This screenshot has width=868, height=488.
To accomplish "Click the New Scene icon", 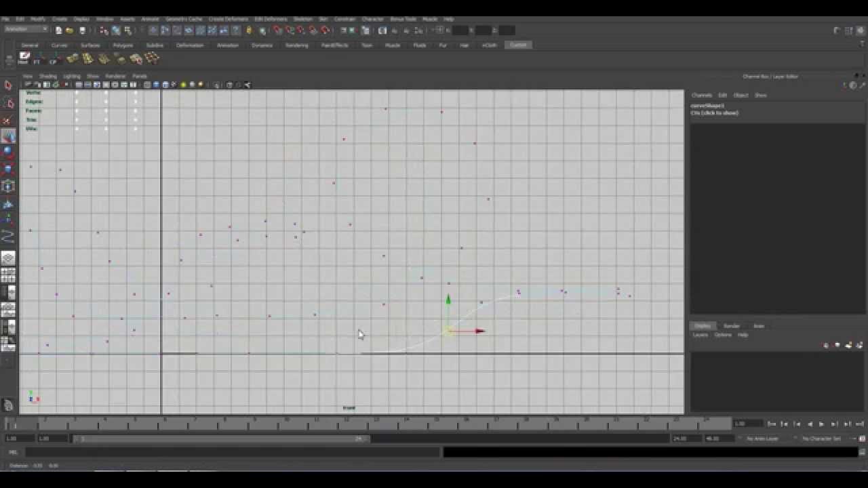I will tap(59, 30).
